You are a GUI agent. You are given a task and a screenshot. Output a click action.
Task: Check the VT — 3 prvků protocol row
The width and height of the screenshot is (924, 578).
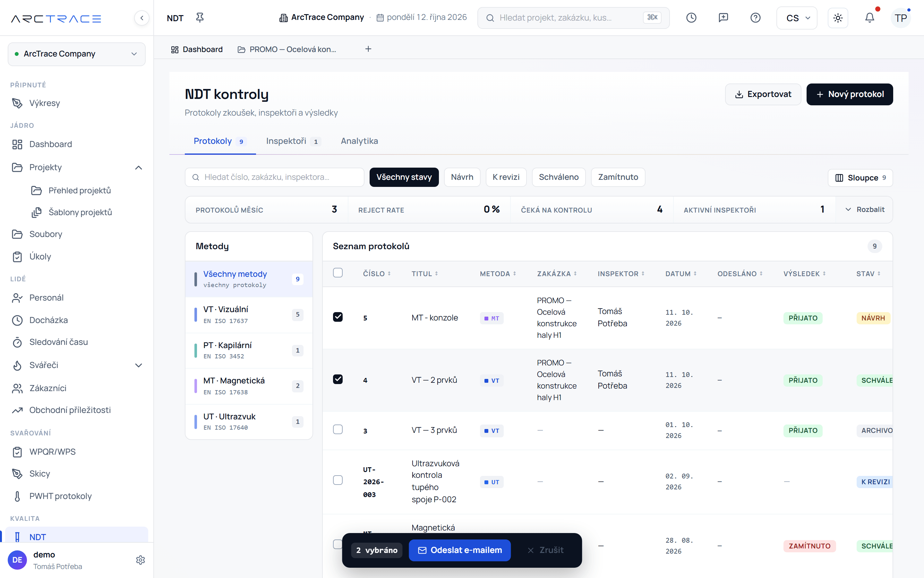click(338, 429)
